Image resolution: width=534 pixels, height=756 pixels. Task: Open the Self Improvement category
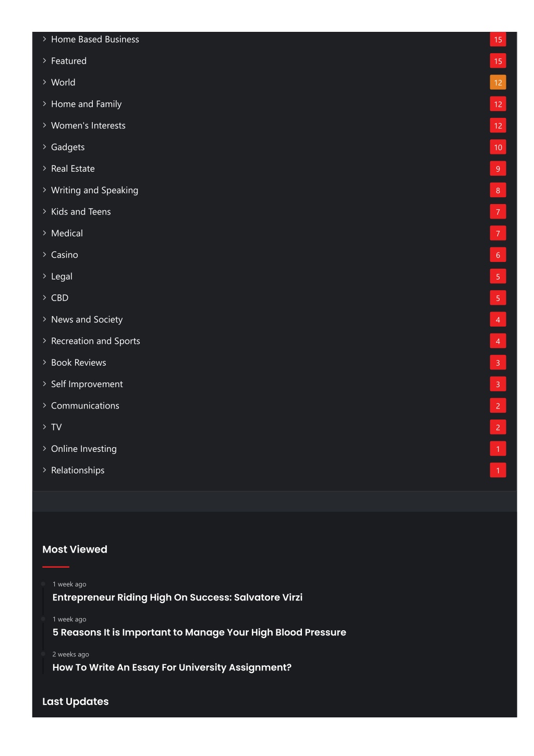point(87,384)
